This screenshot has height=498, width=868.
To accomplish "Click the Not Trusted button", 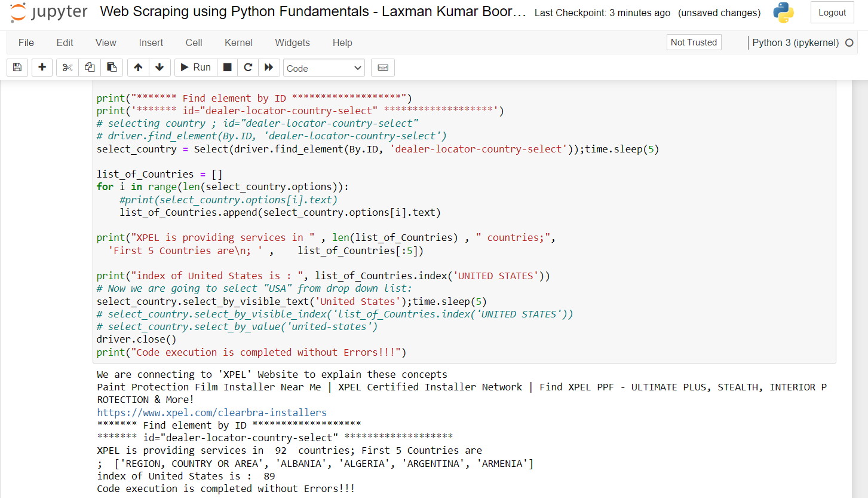I will tap(694, 42).
